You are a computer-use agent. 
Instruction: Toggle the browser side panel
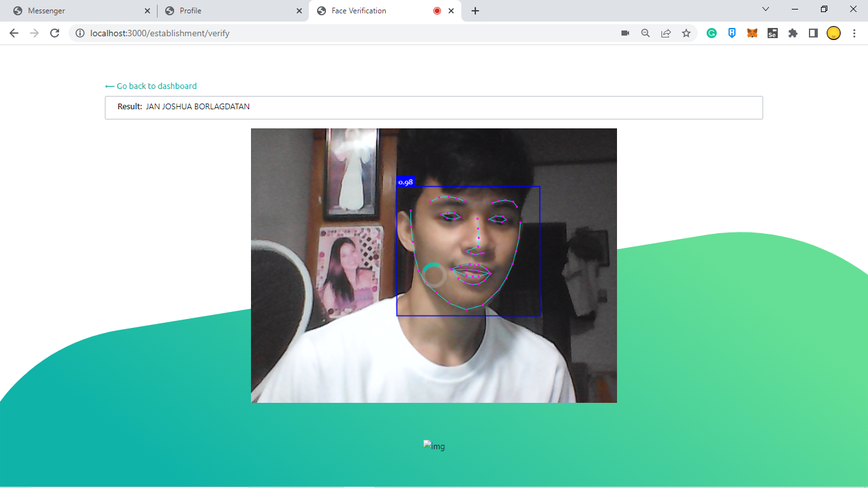[813, 33]
